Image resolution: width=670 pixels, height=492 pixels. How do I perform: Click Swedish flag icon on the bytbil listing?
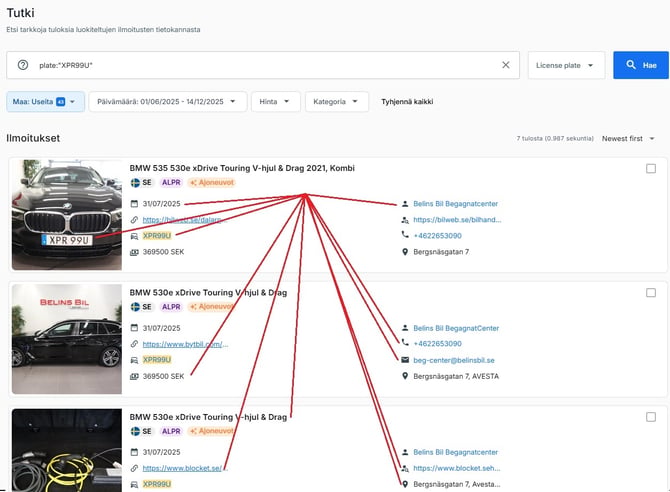[x=135, y=307]
